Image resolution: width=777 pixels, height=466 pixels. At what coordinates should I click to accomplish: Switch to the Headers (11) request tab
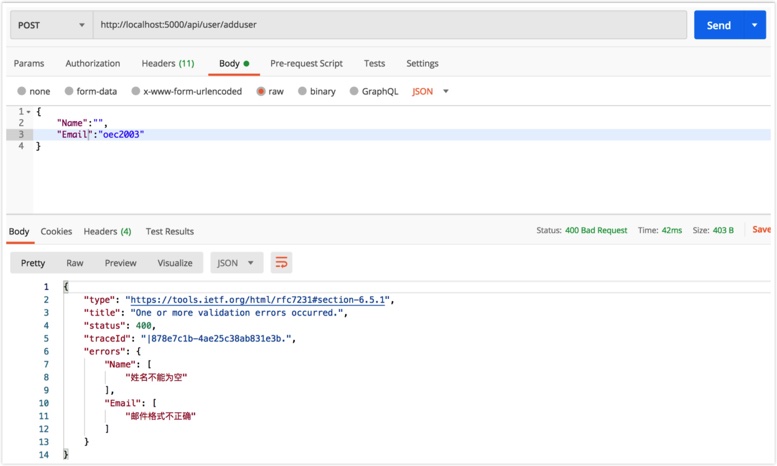(168, 63)
